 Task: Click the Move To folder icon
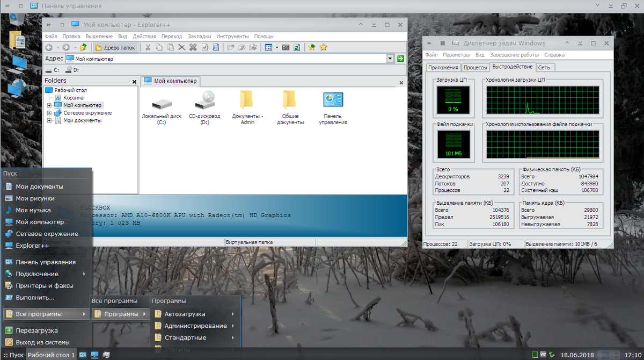254,47
